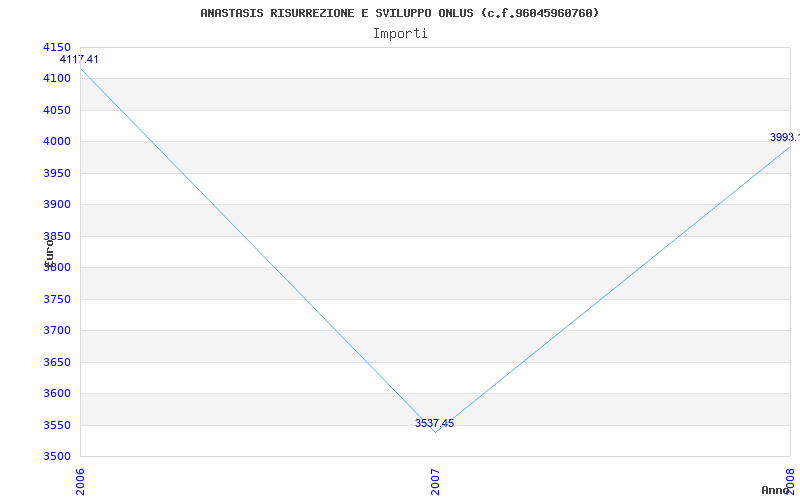The image size is (800, 500).
Task: Click the Anno axis title
Action: [x=775, y=490]
